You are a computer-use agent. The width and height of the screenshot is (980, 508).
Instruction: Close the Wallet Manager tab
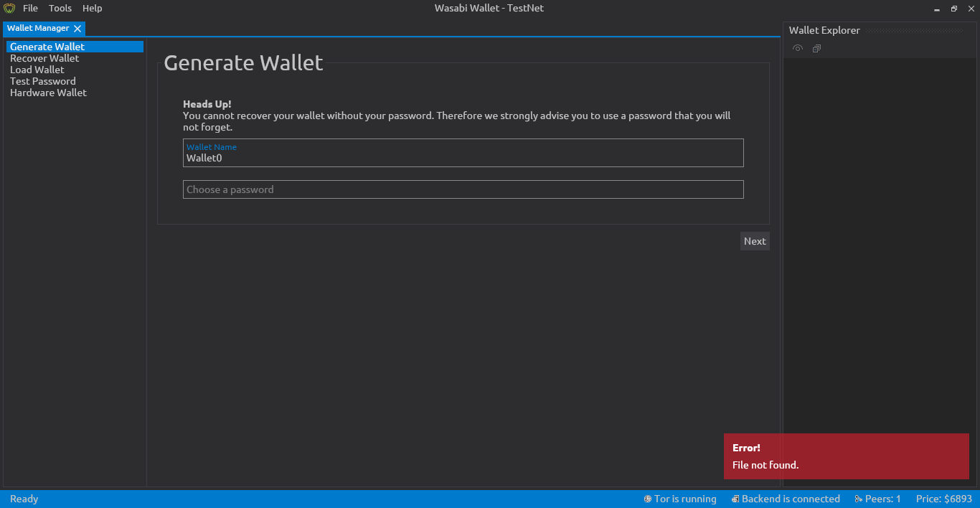pos(77,29)
